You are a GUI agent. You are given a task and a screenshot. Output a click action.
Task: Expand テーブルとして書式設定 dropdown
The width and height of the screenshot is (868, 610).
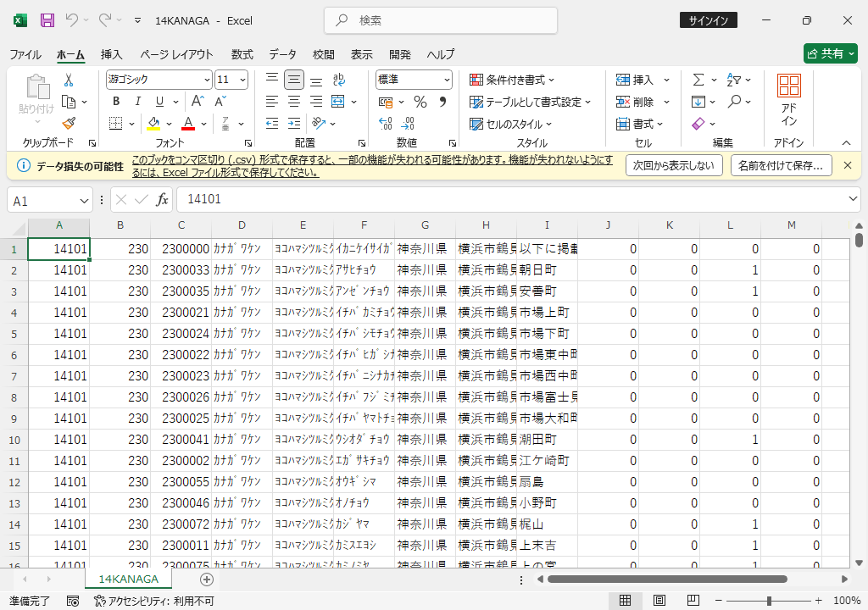click(588, 102)
